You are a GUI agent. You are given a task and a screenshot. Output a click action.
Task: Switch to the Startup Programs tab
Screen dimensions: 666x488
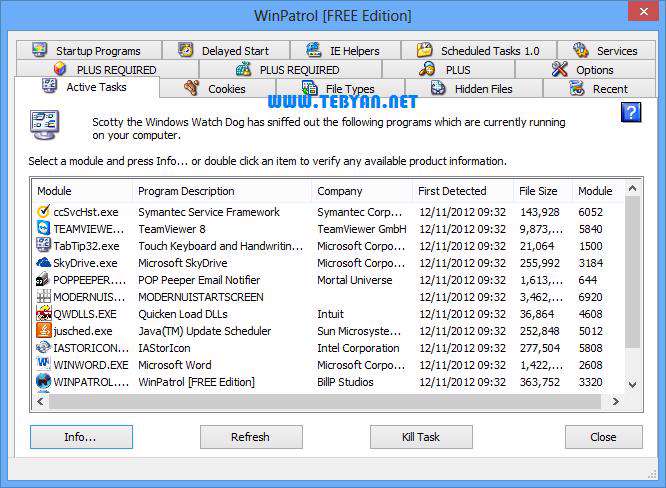point(89,50)
